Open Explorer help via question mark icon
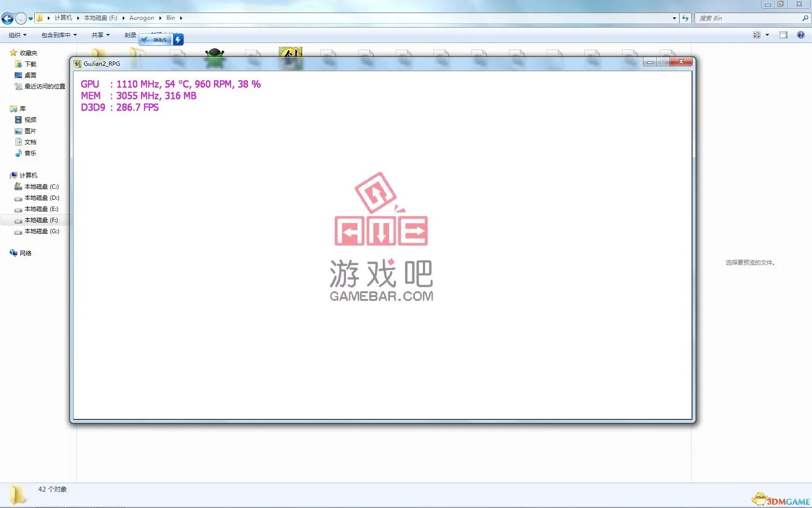 801,35
